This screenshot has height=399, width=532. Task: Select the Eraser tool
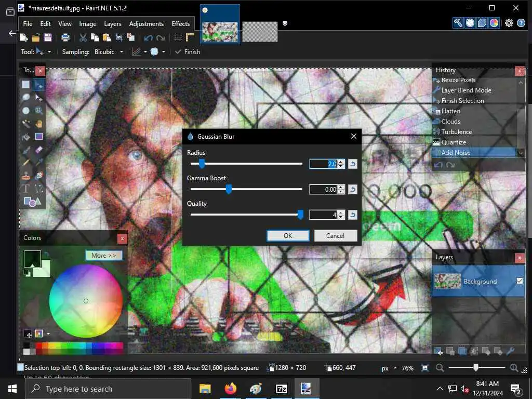tap(38, 150)
